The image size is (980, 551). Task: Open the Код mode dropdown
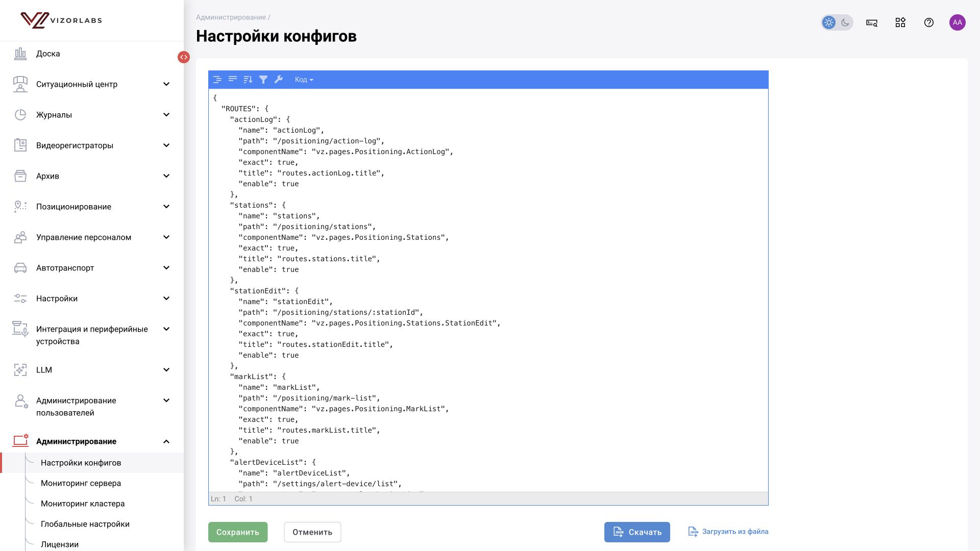pyautogui.click(x=304, y=80)
